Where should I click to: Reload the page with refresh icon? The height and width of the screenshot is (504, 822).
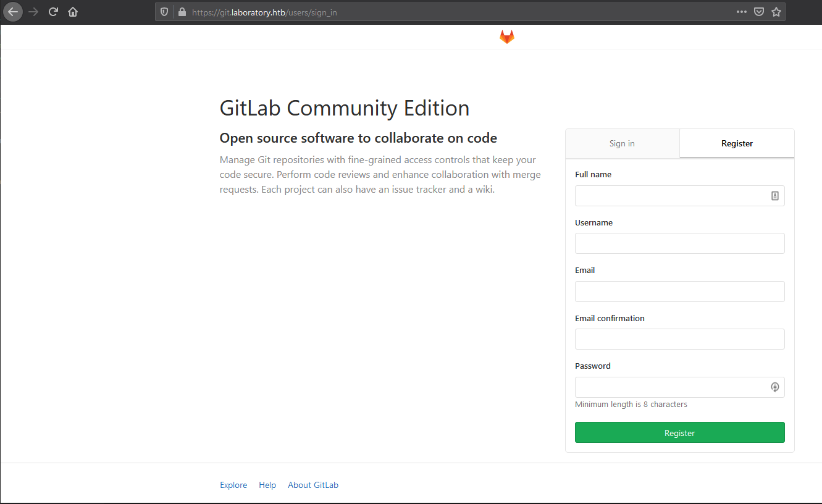[x=53, y=12]
